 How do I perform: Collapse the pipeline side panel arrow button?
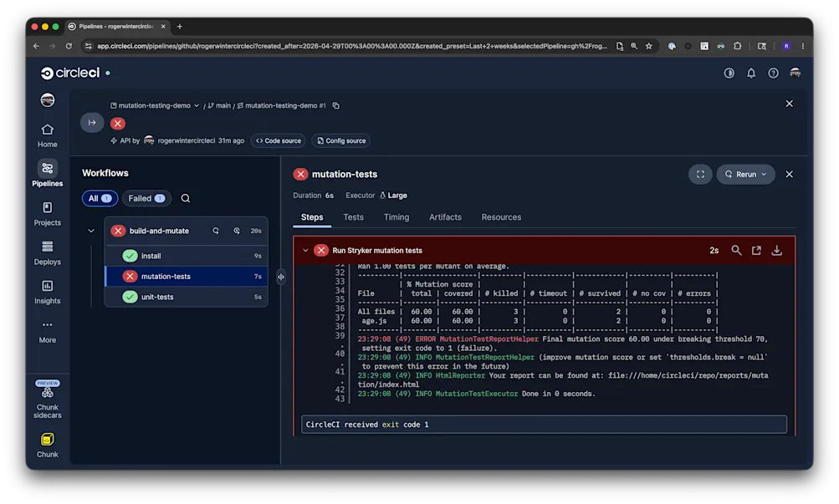point(92,122)
